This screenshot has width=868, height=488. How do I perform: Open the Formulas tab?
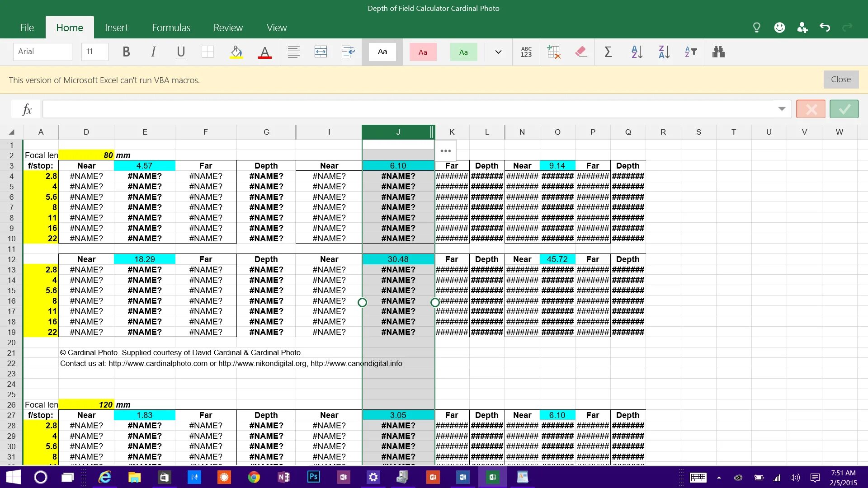pos(171,28)
